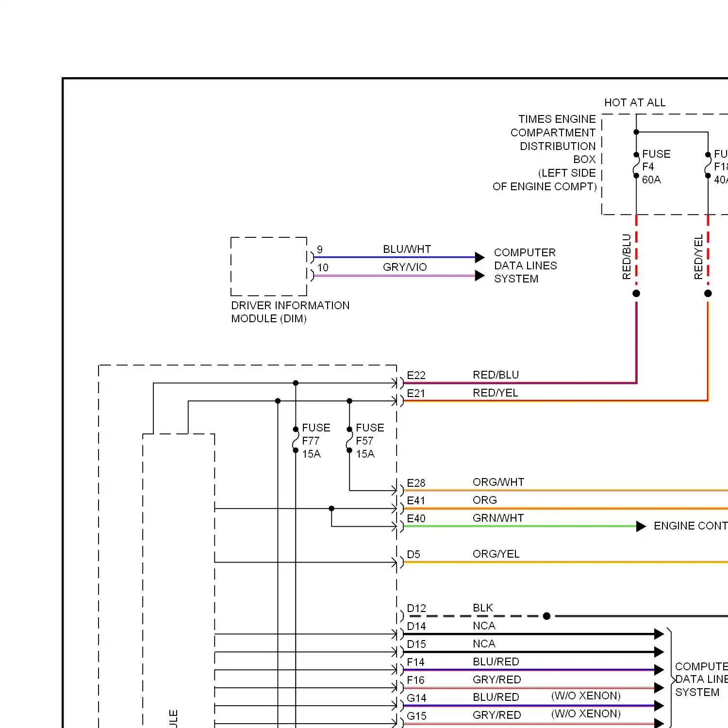Screen dimensions: 728x728
Task: Click "(W/O XENON)" note on the G15 wire
Action: point(586,713)
